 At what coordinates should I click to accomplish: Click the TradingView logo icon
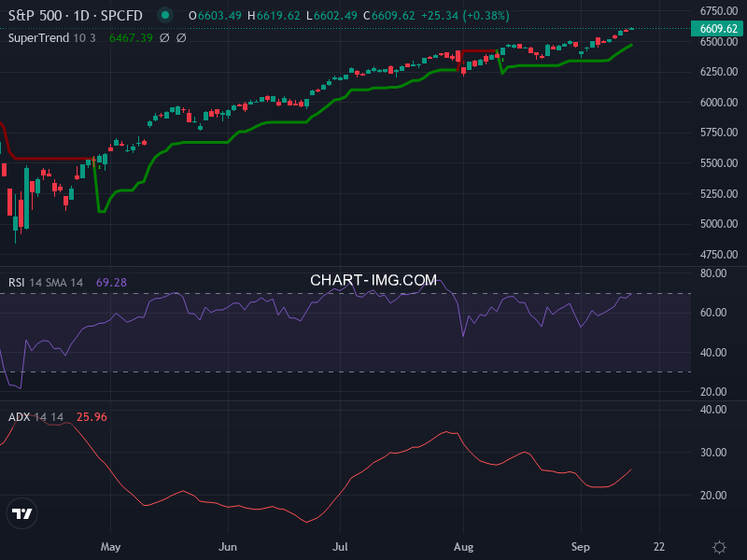click(x=21, y=513)
